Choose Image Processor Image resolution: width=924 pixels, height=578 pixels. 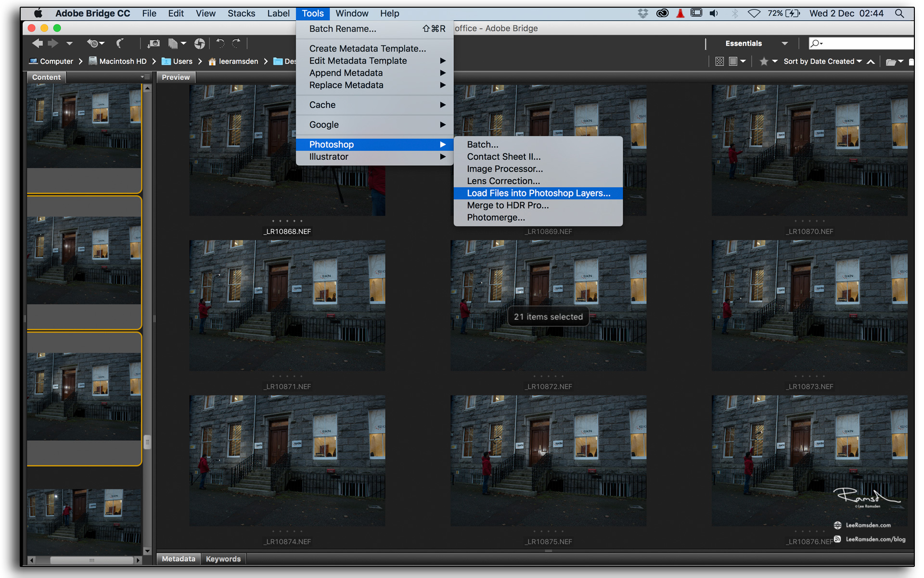click(538, 169)
